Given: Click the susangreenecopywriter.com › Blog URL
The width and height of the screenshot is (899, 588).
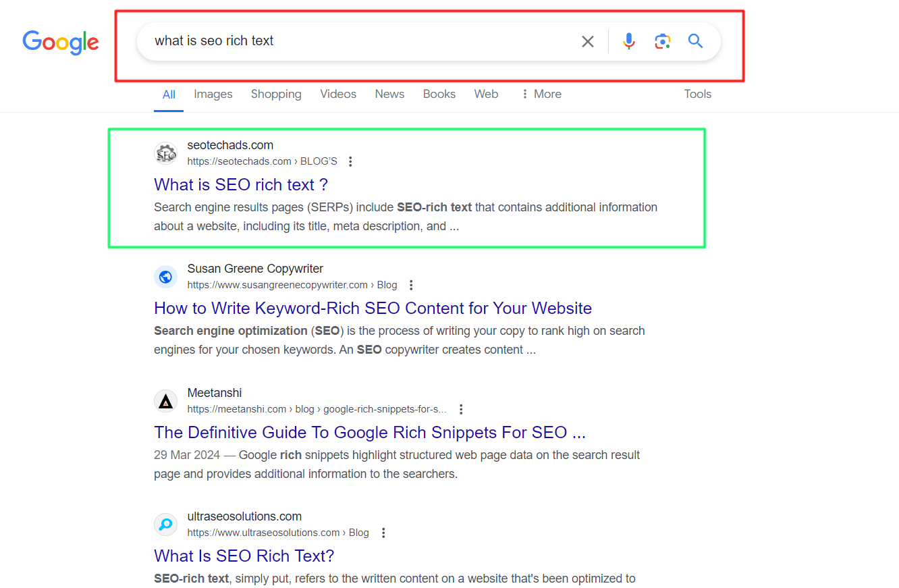Looking at the screenshot, I should tap(292, 285).
